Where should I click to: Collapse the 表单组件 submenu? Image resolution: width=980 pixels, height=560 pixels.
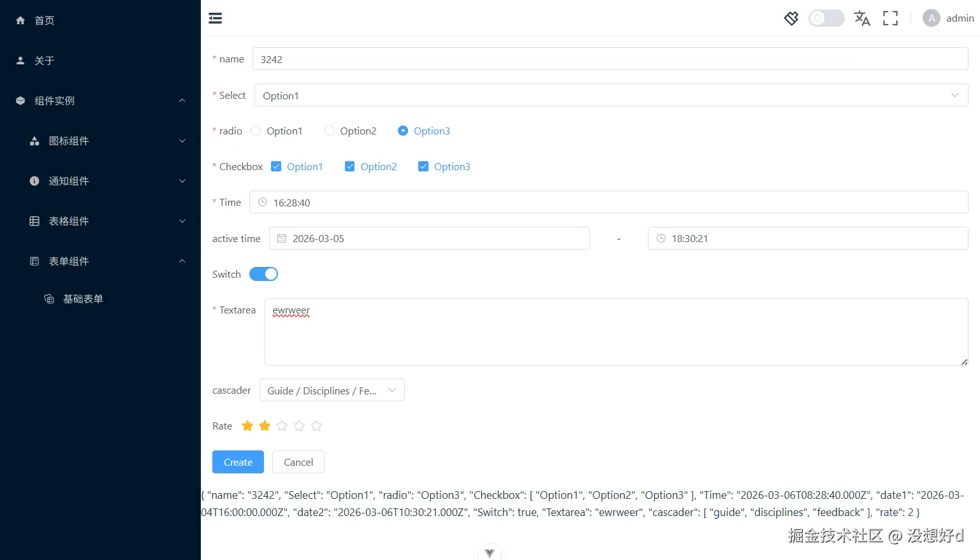(100, 261)
